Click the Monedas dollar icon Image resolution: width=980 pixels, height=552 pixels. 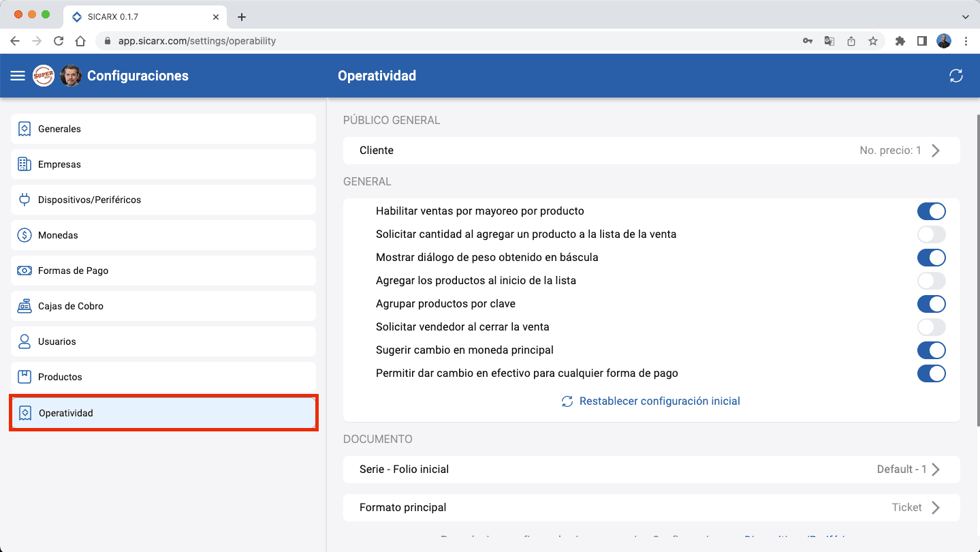point(25,235)
